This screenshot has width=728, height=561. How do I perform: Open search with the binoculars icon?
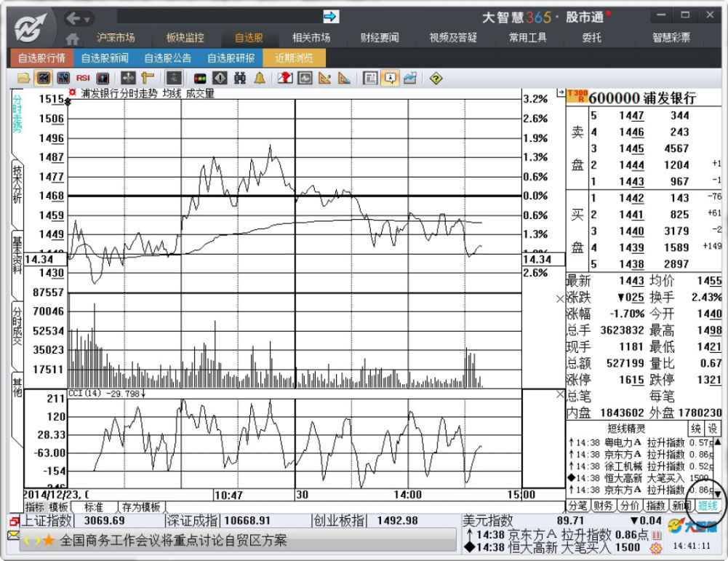(x=239, y=78)
